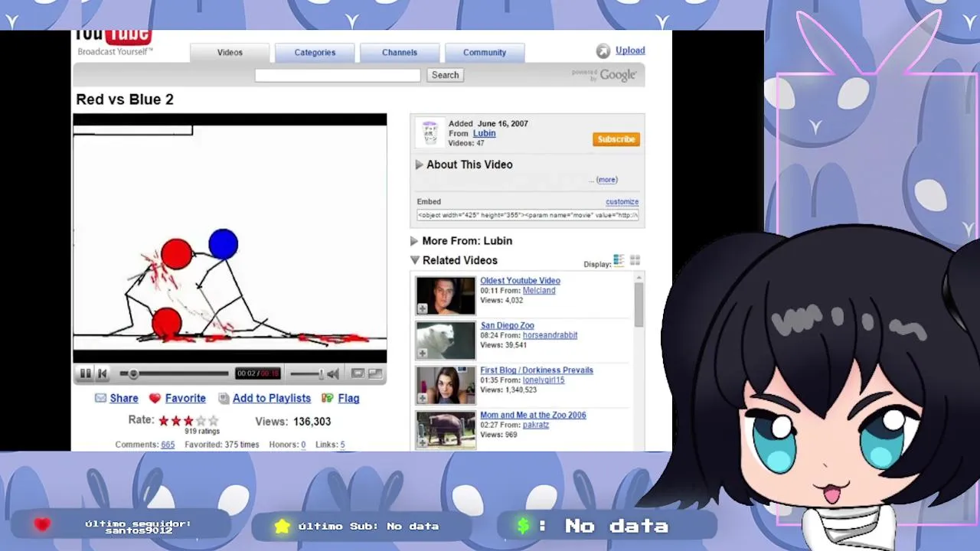Click the Upload arrow icon

603,51
